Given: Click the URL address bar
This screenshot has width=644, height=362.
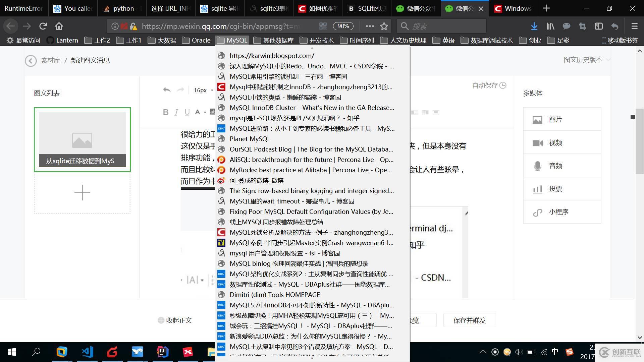Looking at the screenshot, I should [221, 26].
